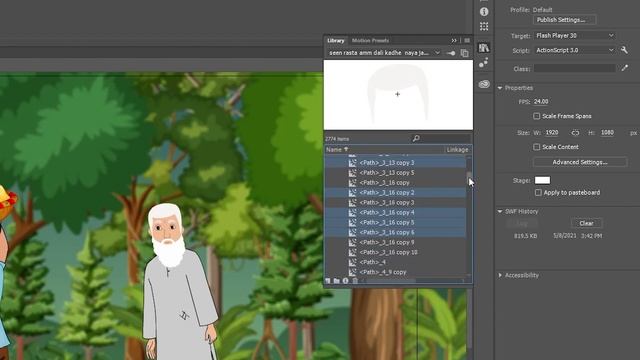Click the Publish Settings button
Screen dimensions: 640x360
[x=564, y=20]
